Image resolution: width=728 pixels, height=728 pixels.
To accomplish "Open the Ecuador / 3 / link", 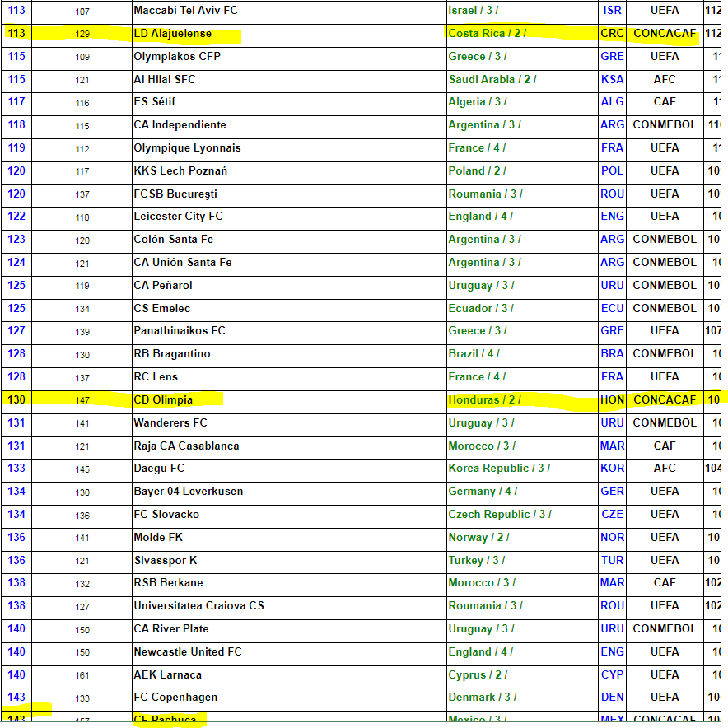I will tap(481, 309).
